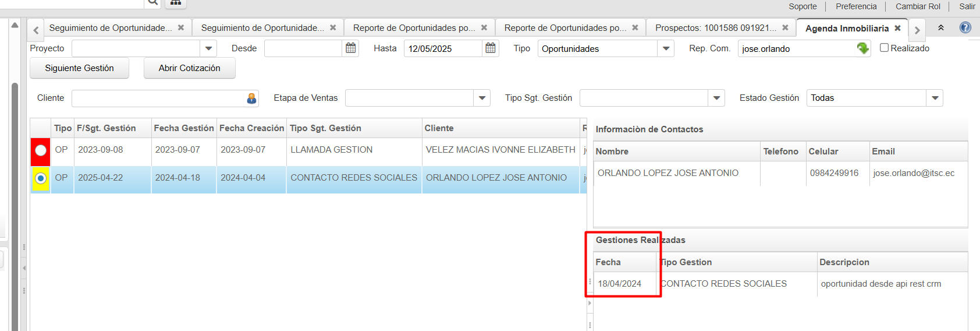The width and height of the screenshot is (980, 331).
Task: Open the Desde date calendar picker
Action: coord(350,48)
